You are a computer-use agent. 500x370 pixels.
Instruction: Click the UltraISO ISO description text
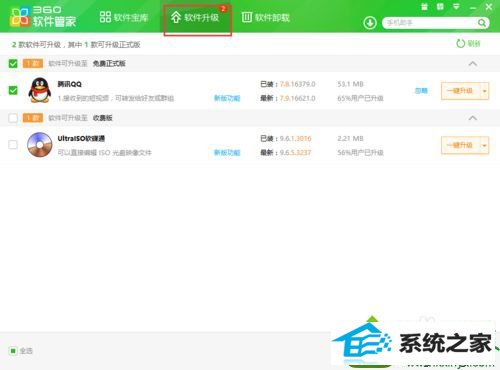click(105, 153)
